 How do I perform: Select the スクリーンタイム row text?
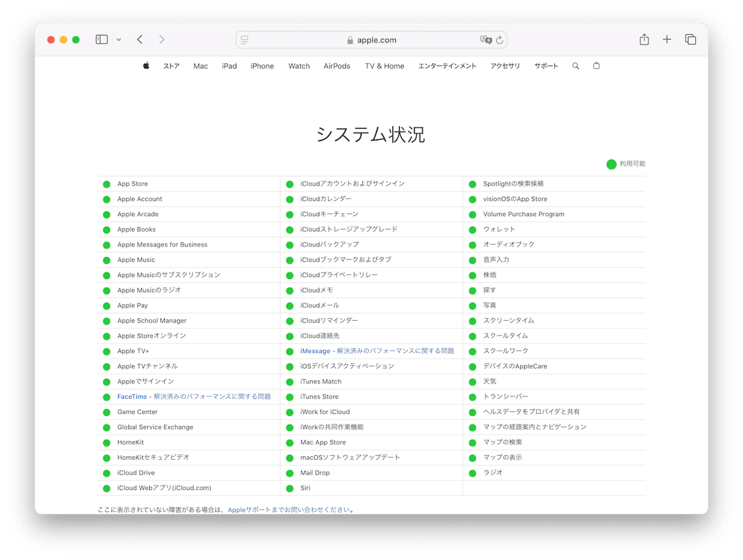click(x=508, y=321)
